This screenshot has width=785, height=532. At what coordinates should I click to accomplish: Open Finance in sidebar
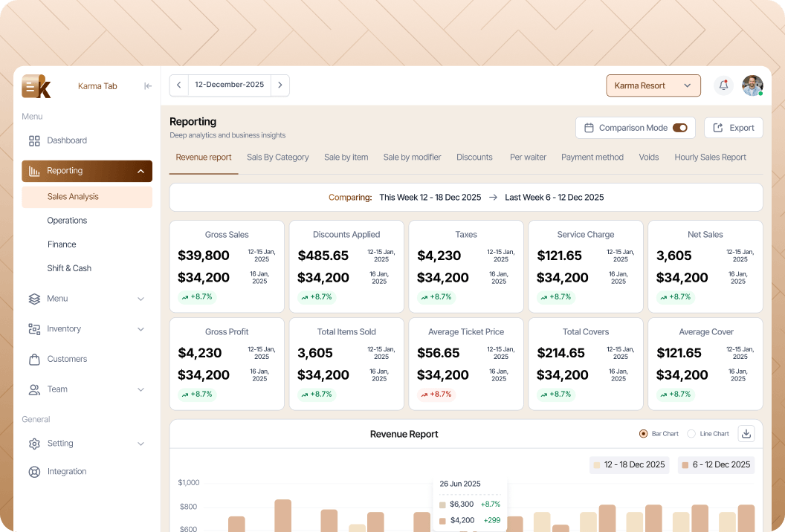(x=62, y=244)
